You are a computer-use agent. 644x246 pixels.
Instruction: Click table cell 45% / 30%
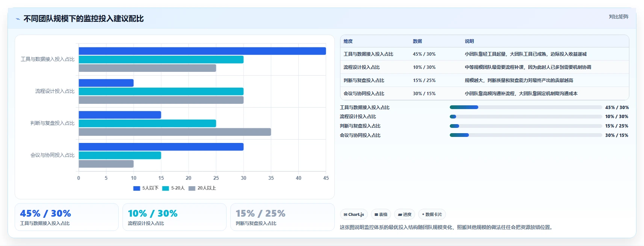424,54
